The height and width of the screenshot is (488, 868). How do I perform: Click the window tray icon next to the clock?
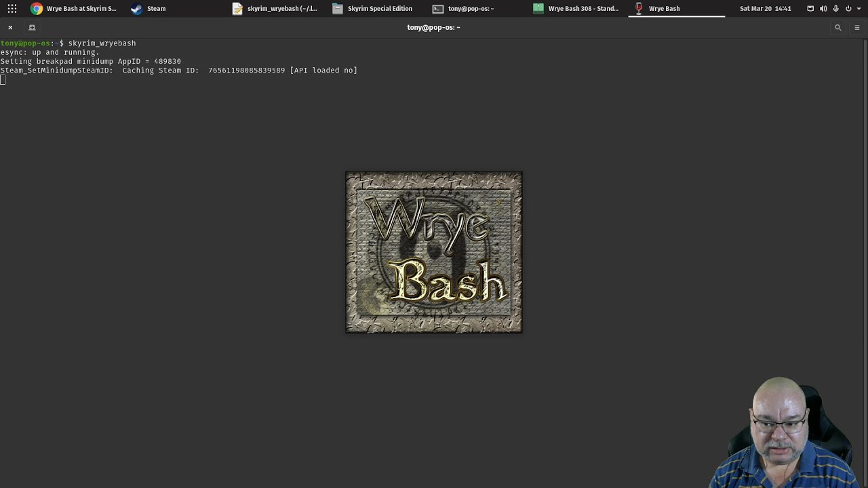(x=810, y=9)
